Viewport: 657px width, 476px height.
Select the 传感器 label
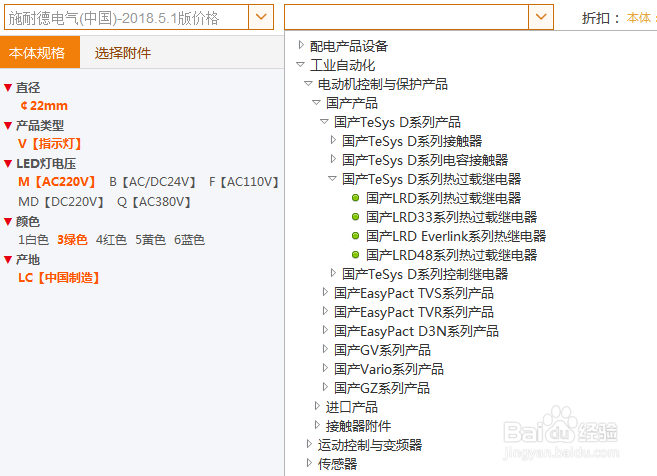[337, 464]
